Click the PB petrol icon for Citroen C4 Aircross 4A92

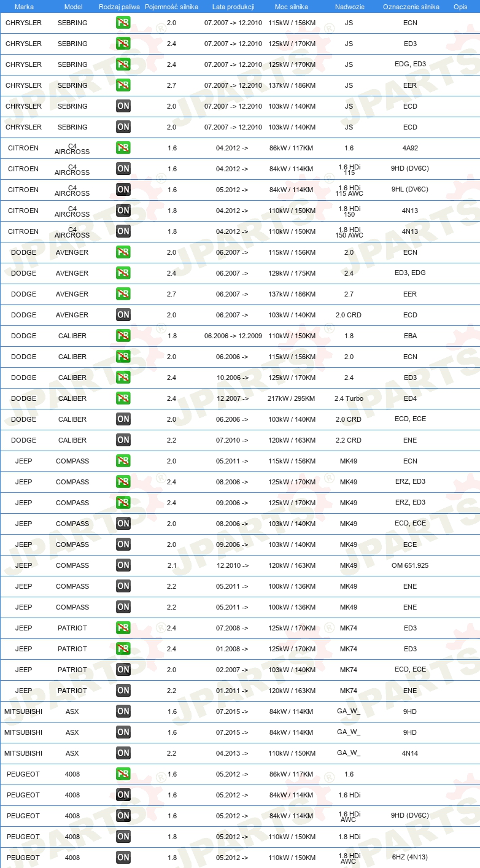pyautogui.click(x=123, y=148)
